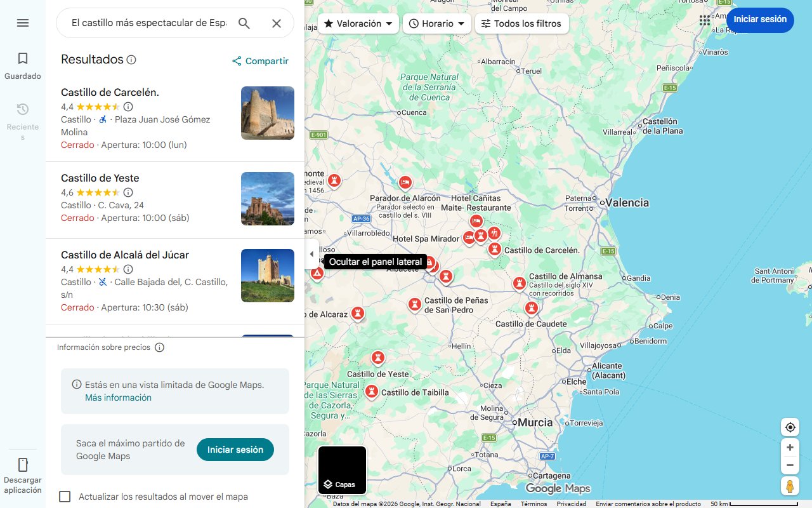The image size is (812, 508).
Task: Click the Iniciar sesión button
Action: click(x=759, y=20)
